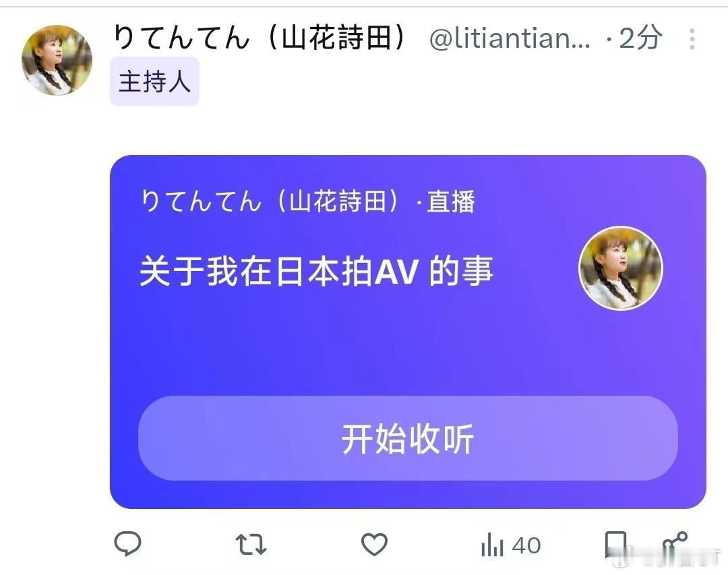Open the space titled 关于我在日本拍AV 的事
This screenshot has width=728, height=575.
(x=315, y=271)
